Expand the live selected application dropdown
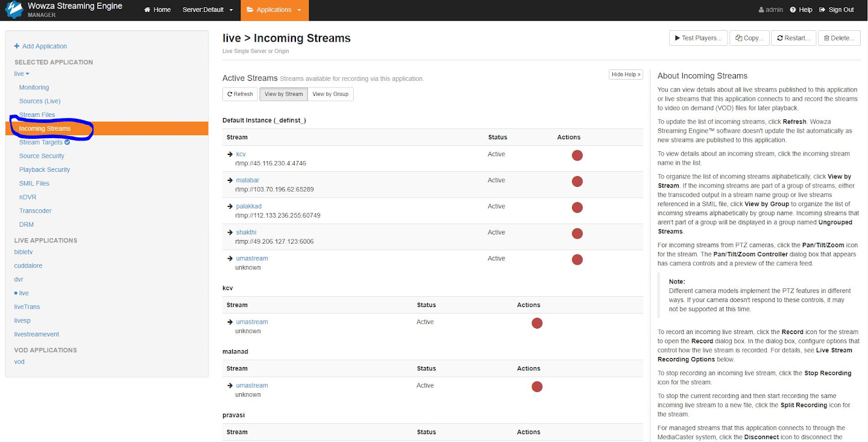 tap(22, 74)
